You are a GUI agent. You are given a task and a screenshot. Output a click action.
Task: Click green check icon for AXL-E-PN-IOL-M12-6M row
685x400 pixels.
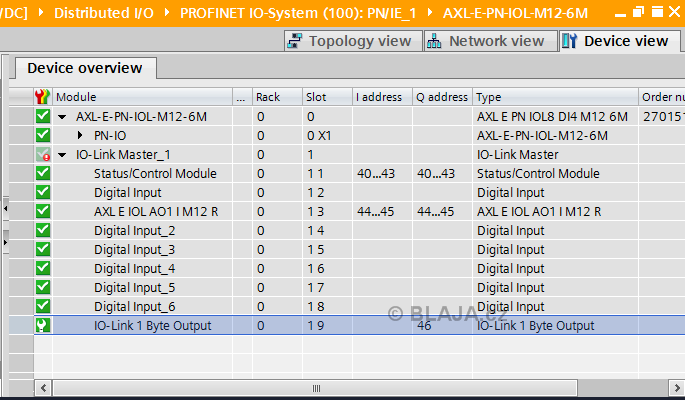tap(43, 116)
